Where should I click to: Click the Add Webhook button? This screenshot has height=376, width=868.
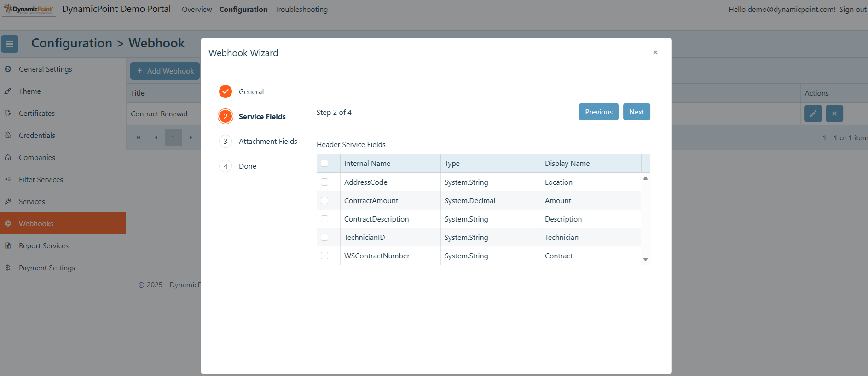pyautogui.click(x=165, y=71)
